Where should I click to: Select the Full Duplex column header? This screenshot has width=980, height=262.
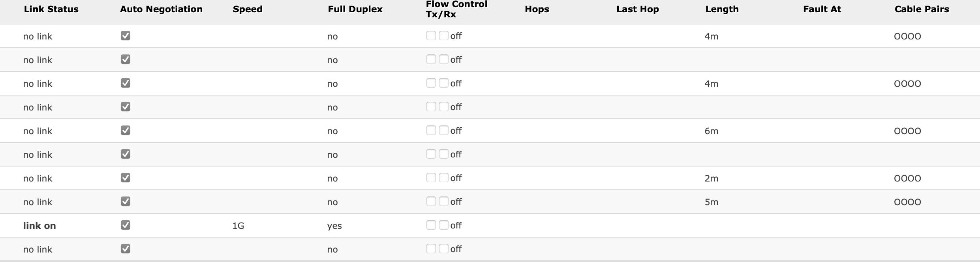[x=355, y=9]
